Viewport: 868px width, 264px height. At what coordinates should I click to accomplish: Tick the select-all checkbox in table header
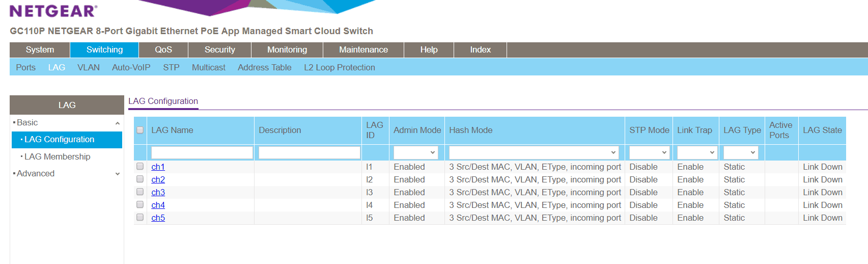[140, 130]
